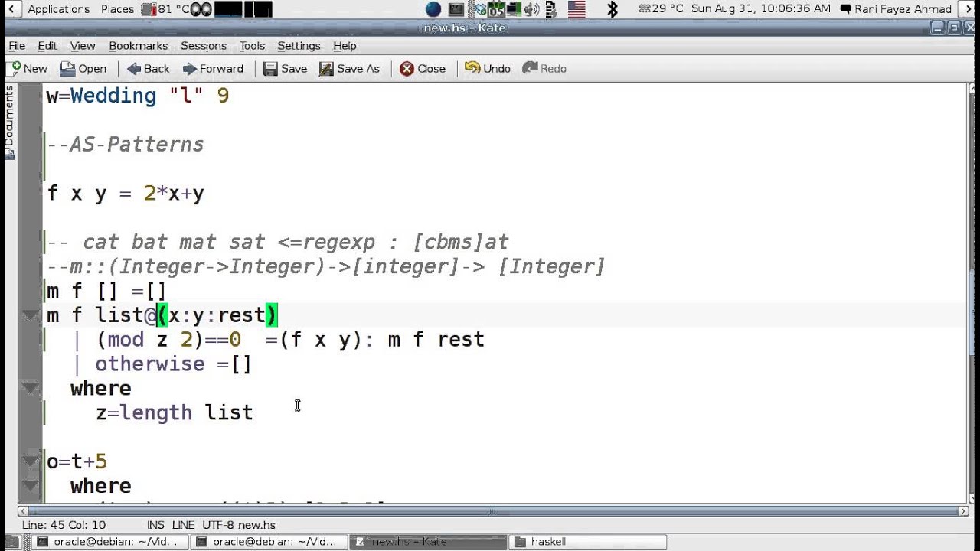This screenshot has width=980, height=551.
Task: Click the 'Line: 45 Col: 10' status text
Action: 64,525
